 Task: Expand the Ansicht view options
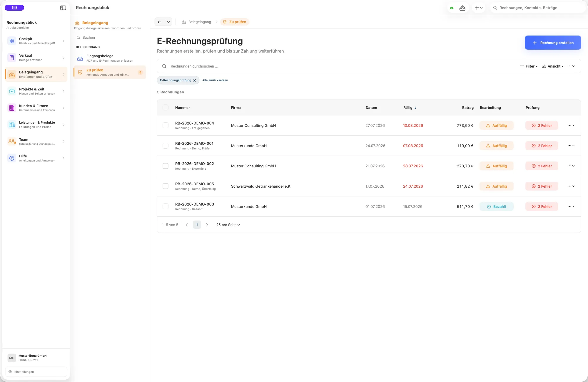coord(553,66)
